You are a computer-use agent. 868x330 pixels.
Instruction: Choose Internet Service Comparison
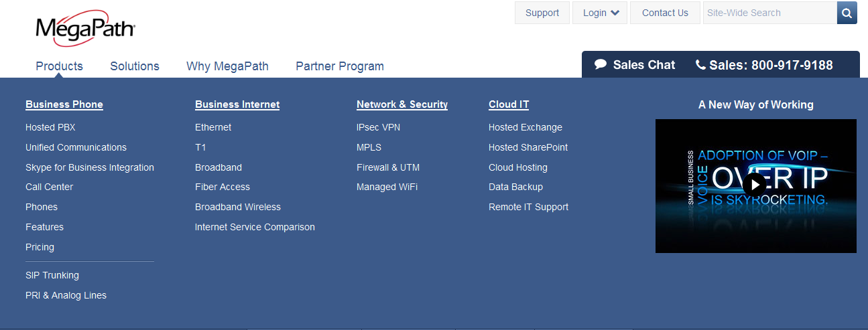[x=255, y=227]
